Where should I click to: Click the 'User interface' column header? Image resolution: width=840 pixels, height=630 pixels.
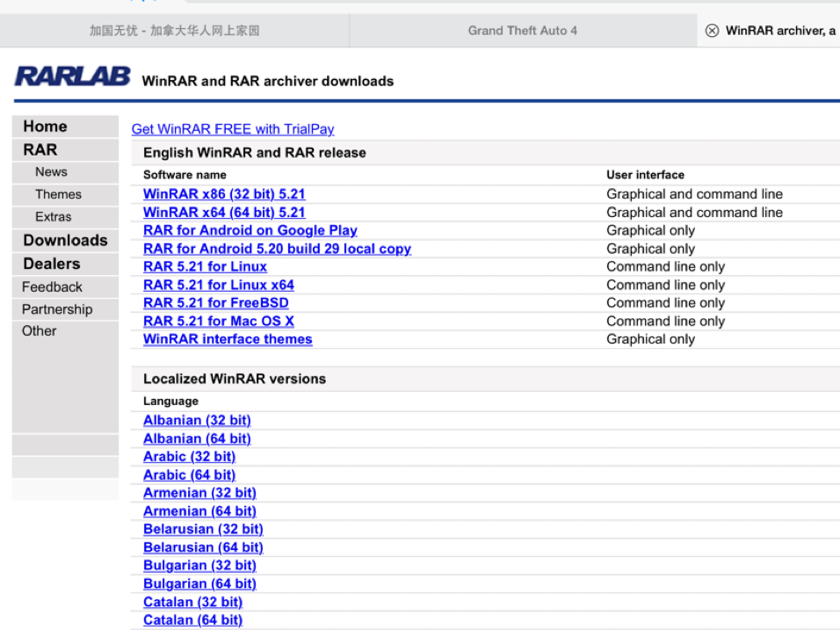tap(645, 175)
